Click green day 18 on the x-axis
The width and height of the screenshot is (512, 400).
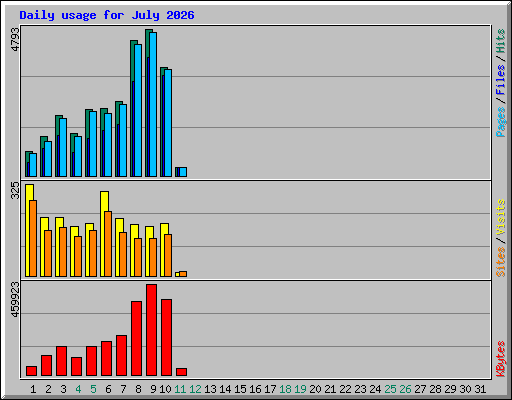coord(285,389)
